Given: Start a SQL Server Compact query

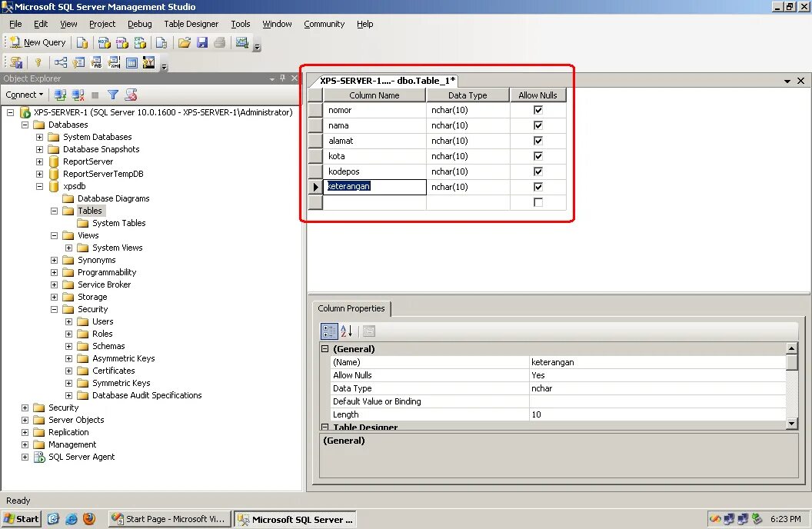Looking at the screenshot, I should [161, 42].
